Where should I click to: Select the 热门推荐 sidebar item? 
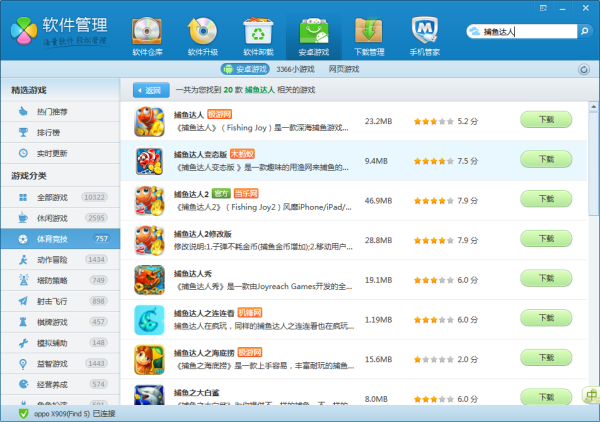tap(60, 112)
